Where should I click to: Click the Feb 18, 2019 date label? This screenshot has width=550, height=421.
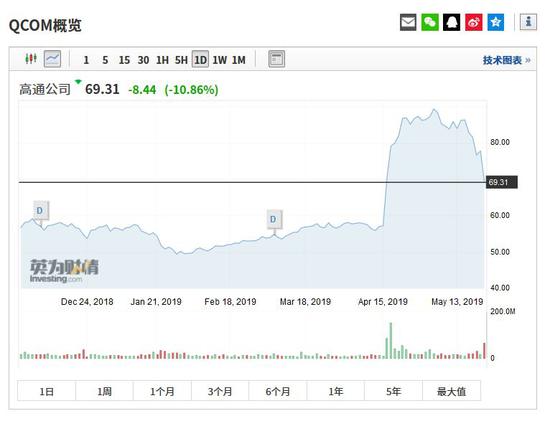coord(230,302)
